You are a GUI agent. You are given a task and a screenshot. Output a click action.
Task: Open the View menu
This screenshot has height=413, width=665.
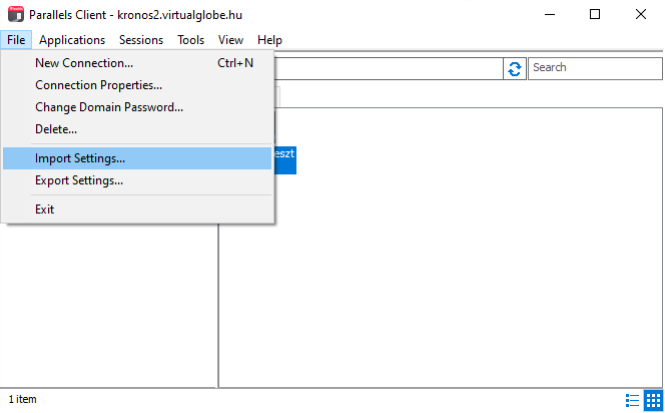pos(231,40)
